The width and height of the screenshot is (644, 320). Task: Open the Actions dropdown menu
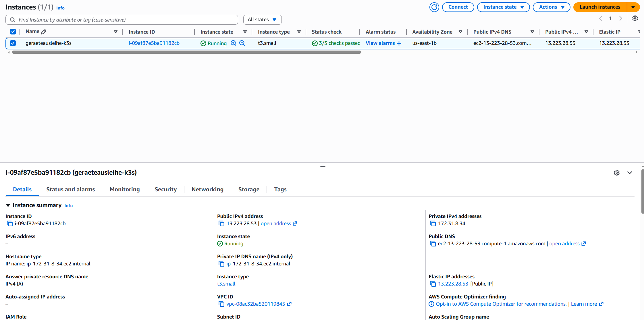552,7
